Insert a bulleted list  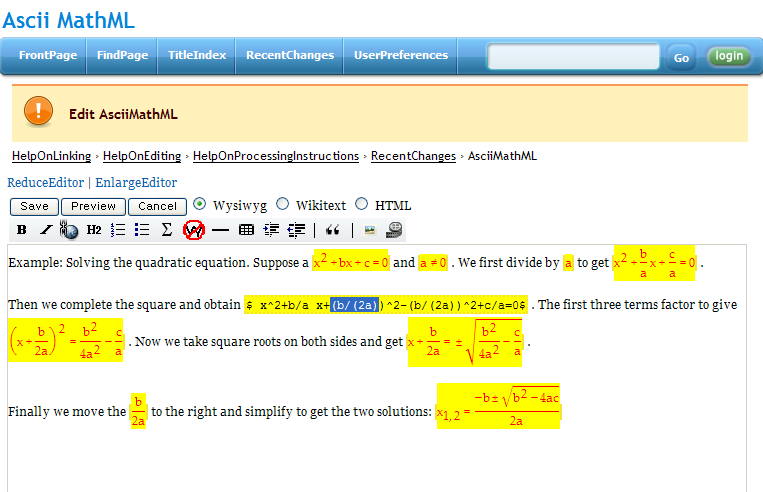coord(142,230)
